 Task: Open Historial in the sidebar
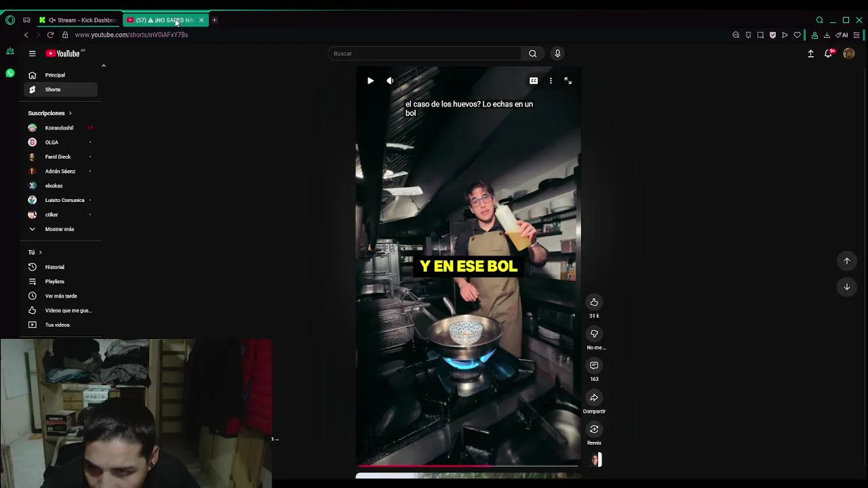click(x=61, y=267)
